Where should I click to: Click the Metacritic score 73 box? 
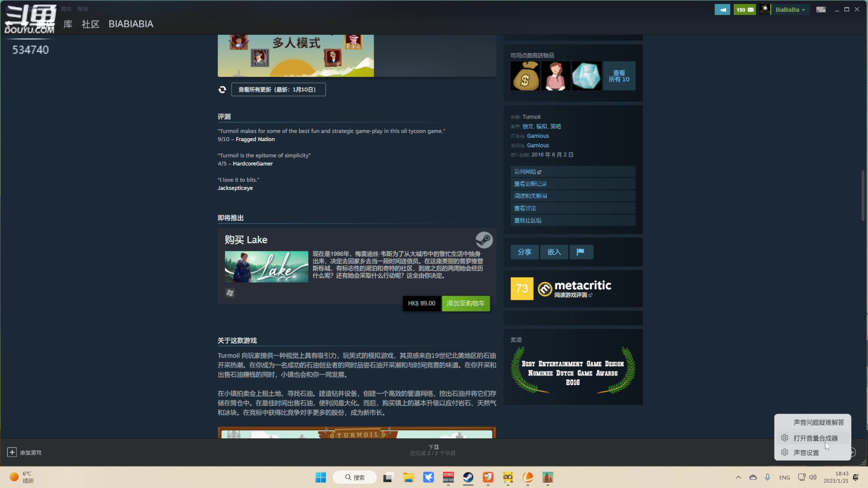522,289
